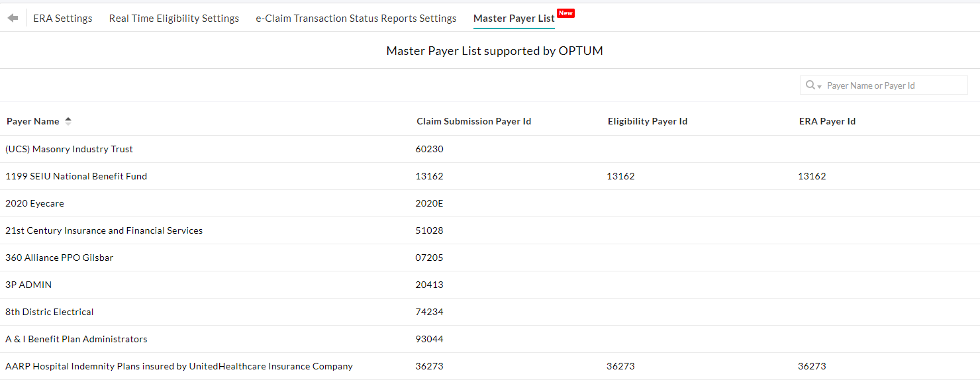Screen dimensions: 980x382
Task: Open the 1199 SEIU National Benefit Fund entry
Action: click(76, 176)
